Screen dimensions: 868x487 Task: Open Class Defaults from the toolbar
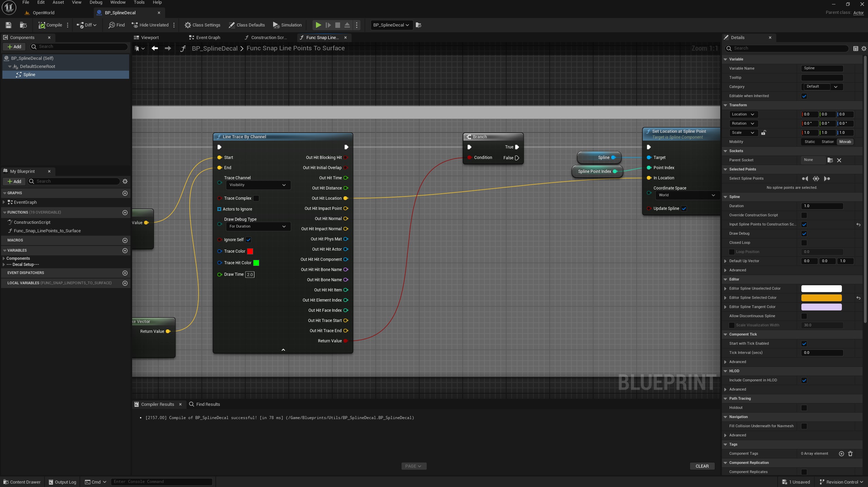(x=247, y=25)
